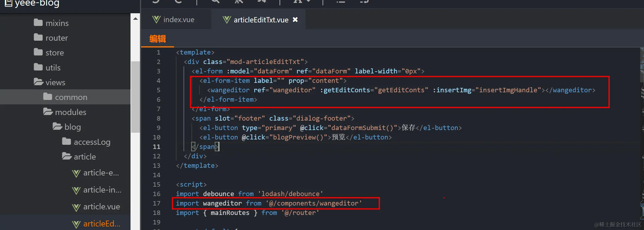The height and width of the screenshot is (230, 644).
Task: Click the '@/router' import path
Action: (x=300, y=213)
